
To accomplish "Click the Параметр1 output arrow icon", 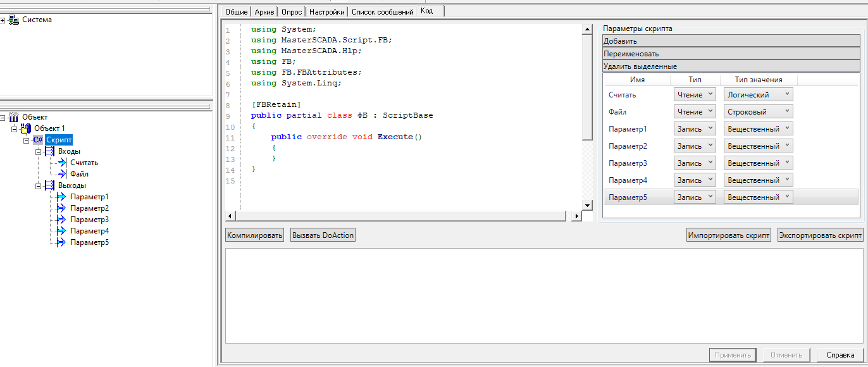I will tap(62, 197).
